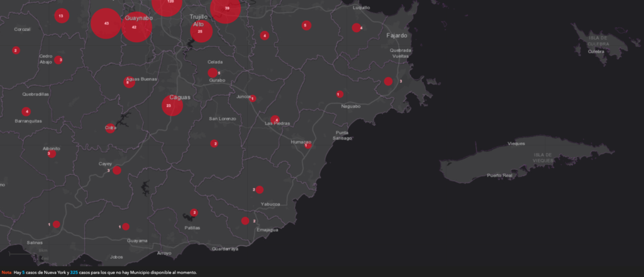Click the Patillas marker showing 2
The height and width of the screenshot is (277, 644).
(x=194, y=213)
